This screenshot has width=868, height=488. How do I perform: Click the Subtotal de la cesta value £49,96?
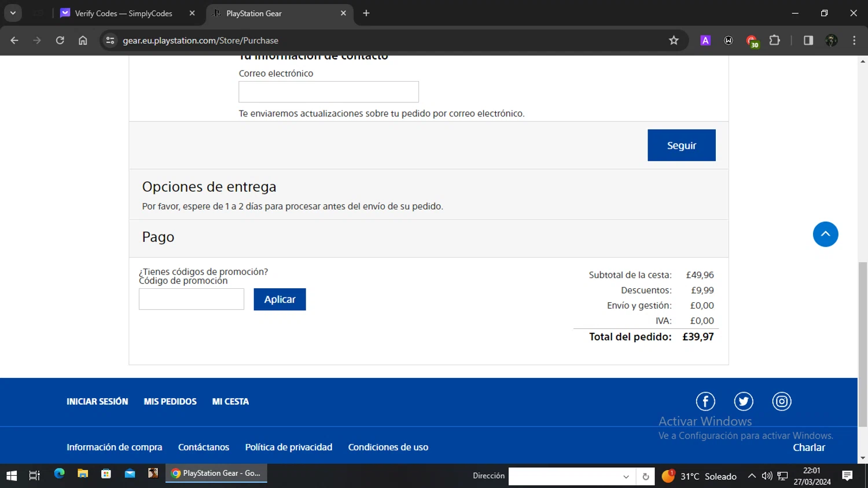[x=700, y=275]
